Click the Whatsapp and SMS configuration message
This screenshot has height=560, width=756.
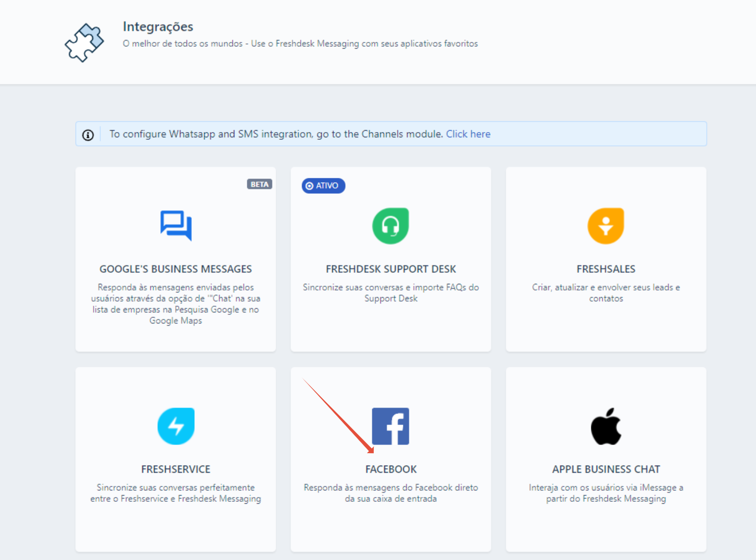(x=276, y=134)
